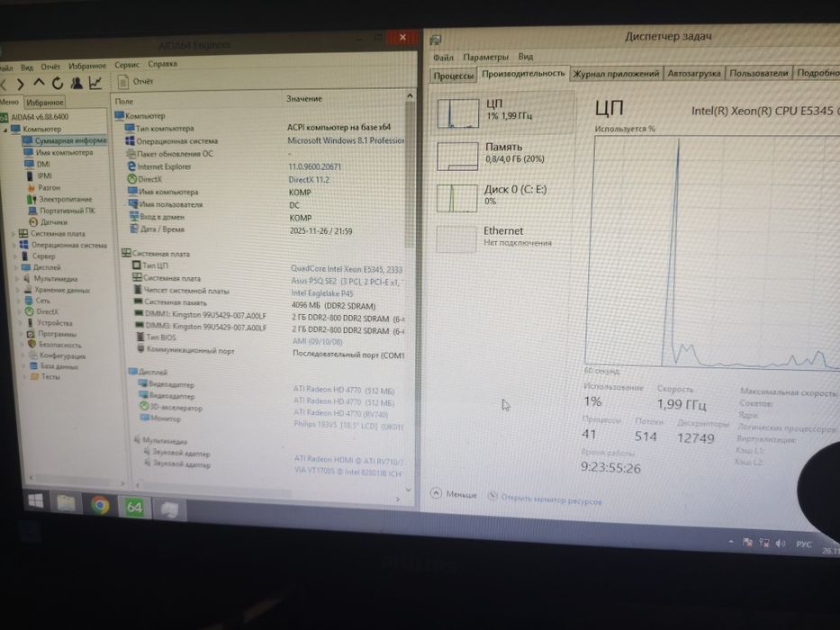Screen dimensions: 840x630
Task: Open Chrome from the taskbar
Action: 100,505
